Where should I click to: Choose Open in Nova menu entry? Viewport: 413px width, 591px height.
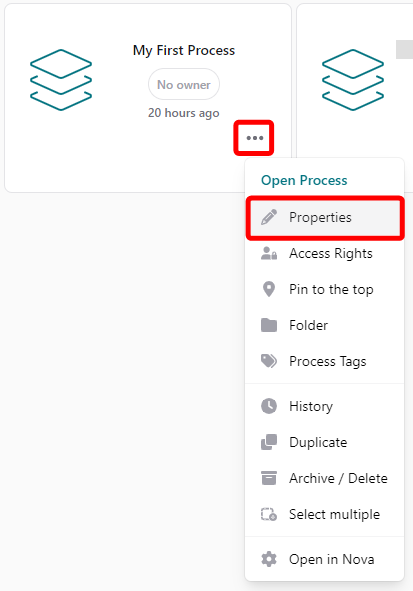[x=324, y=559]
